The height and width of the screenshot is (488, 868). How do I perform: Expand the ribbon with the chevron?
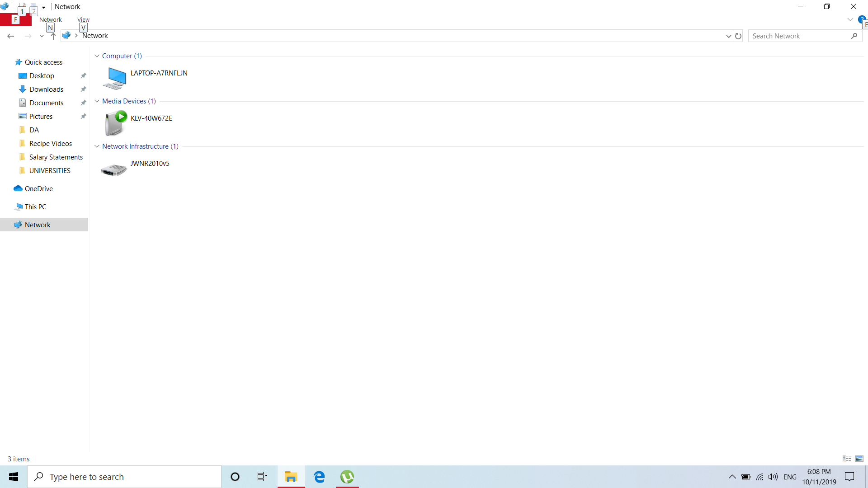pyautogui.click(x=850, y=19)
